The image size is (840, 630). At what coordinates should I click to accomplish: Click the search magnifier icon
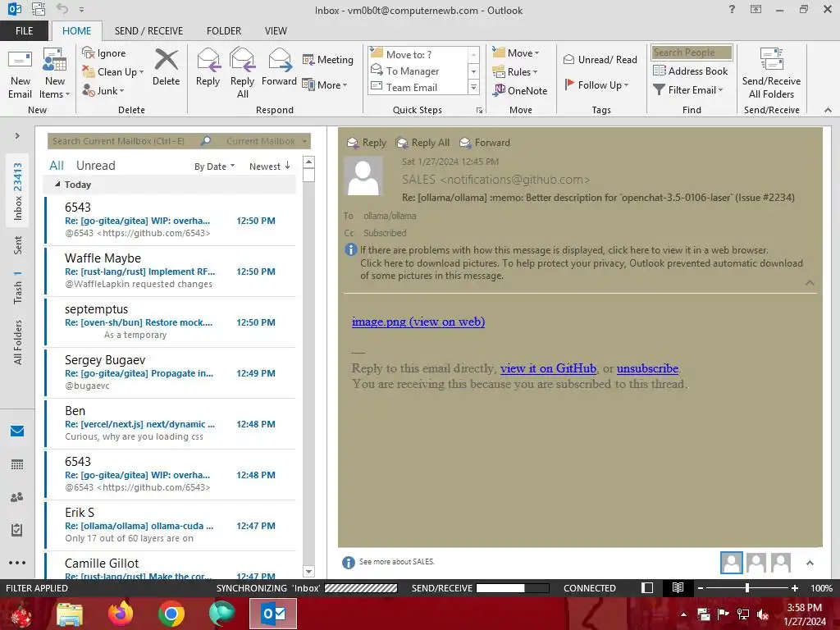coord(206,141)
